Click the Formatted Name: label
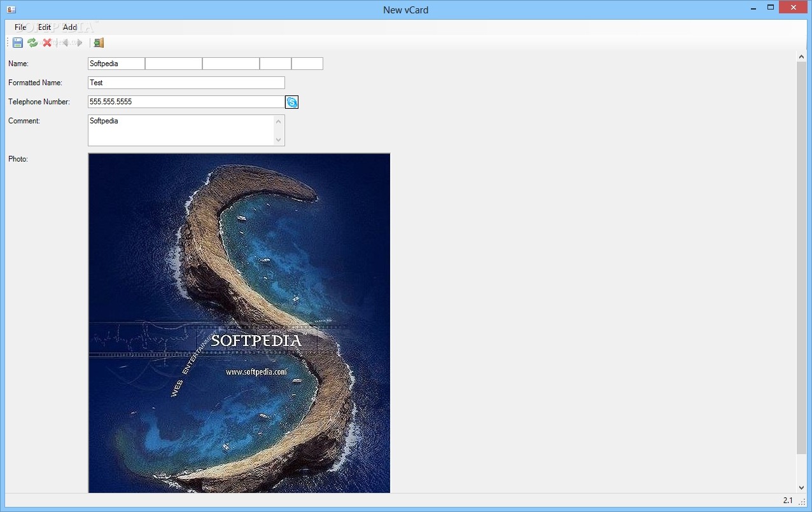Screen dimensions: 812x512 (35, 83)
